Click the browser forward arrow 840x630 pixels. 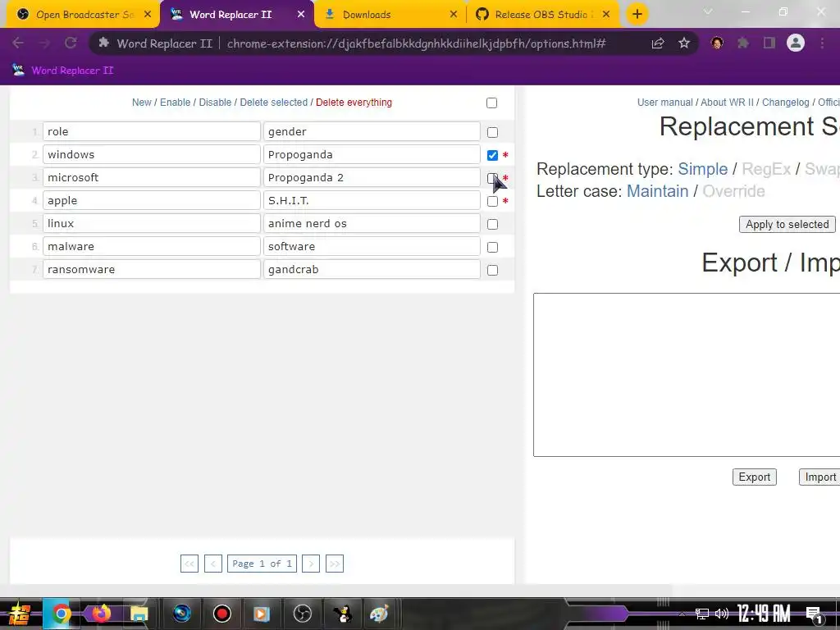pyautogui.click(x=44, y=43)
